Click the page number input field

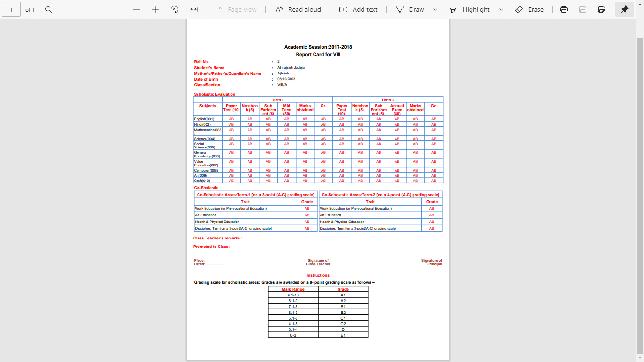[x=11, y=9]
